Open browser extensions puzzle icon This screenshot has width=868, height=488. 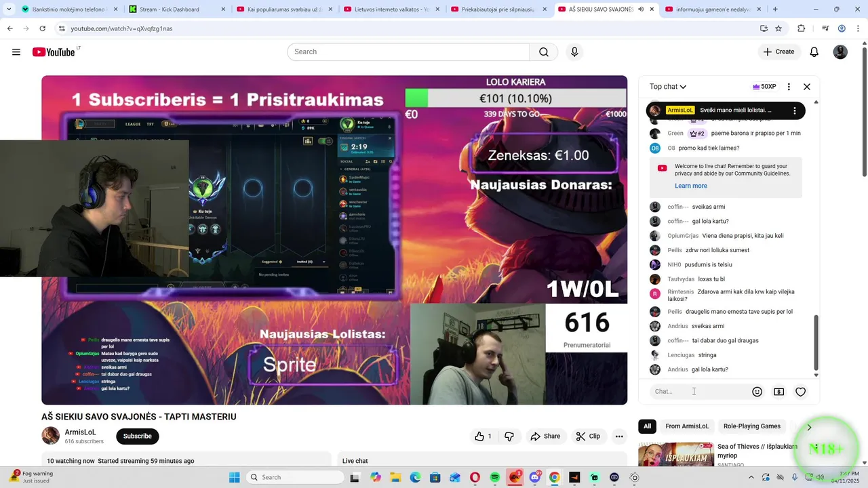click(802, 28)
